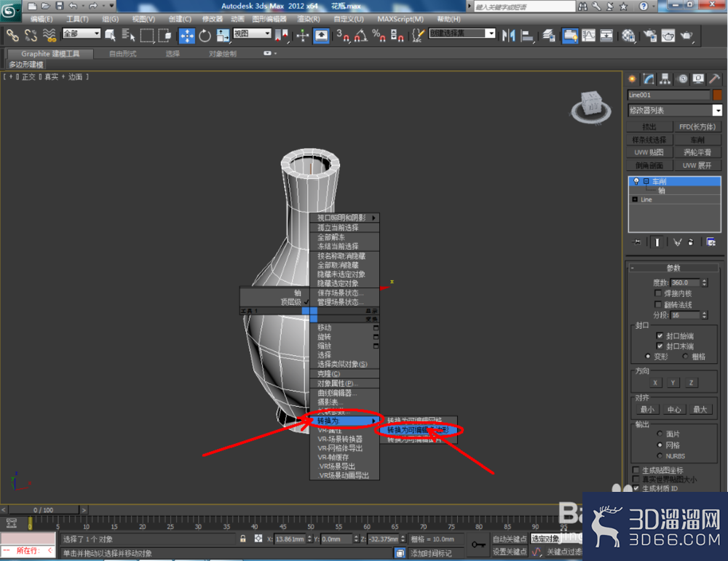Toggle the Angle Snap icon
The image size is (728, 561).
[361, 35]
